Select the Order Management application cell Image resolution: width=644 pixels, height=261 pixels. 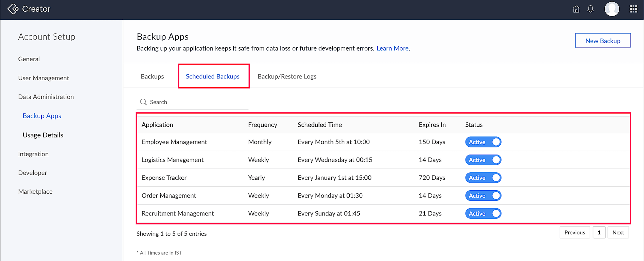coord(169,196)
